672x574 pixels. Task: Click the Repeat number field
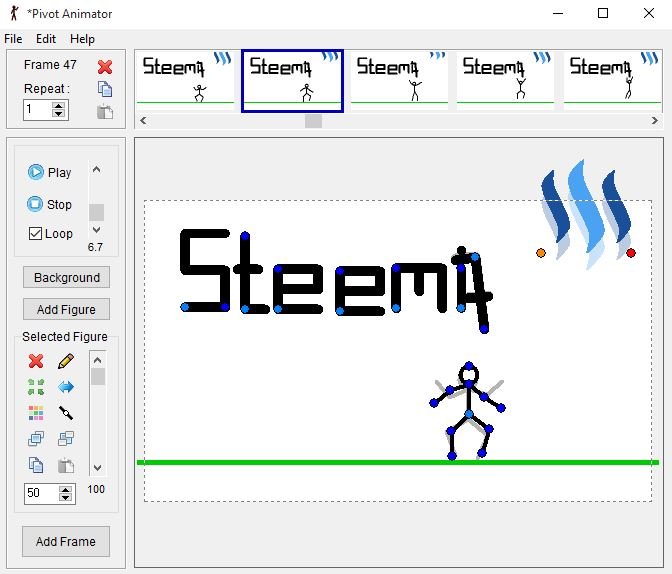(38, 110)
